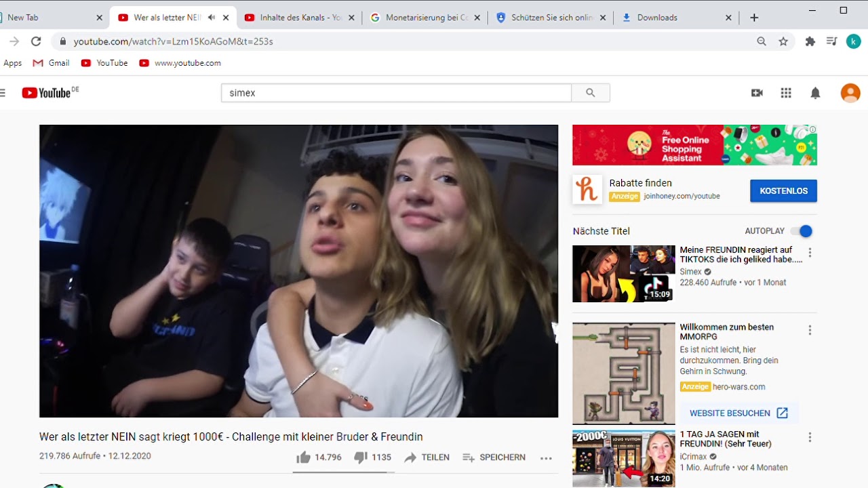Click the forward navigation arrow
The image size is (868, 488).
pyautogui.click(x=14, y=41)
